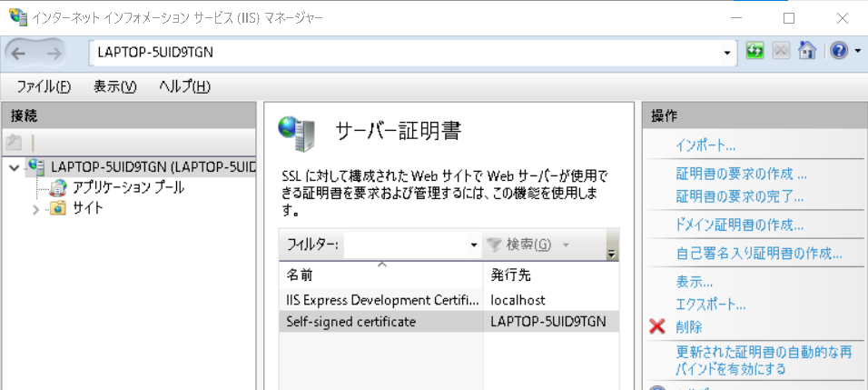Click the インポート... action link
Viewport: 868px width, 390px height.
[705, 146]
